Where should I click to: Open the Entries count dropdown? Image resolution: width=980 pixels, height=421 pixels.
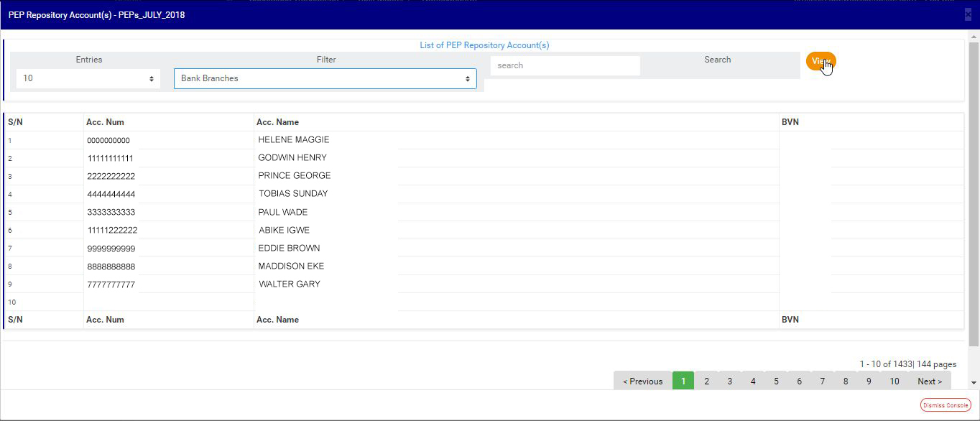pos(88,78)
